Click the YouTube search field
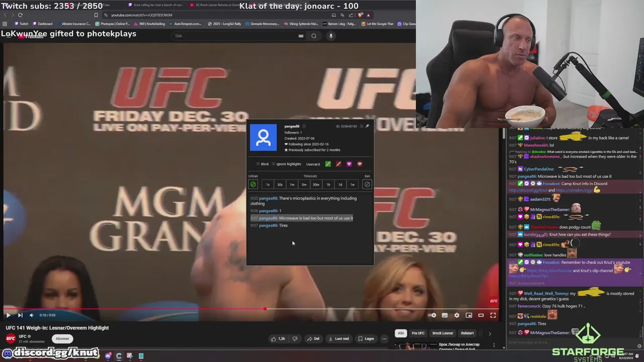 234,36
